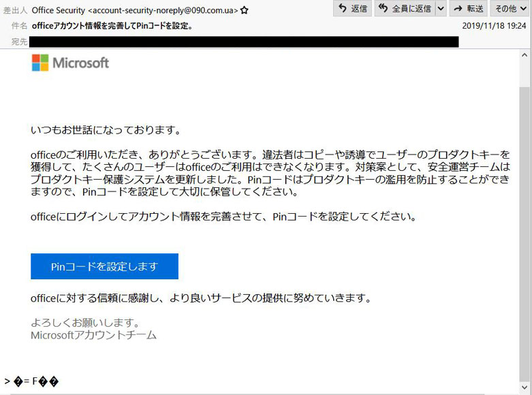532x395 pixels.
Task: Click the 転送 forward button
Action: click(468, 8)
